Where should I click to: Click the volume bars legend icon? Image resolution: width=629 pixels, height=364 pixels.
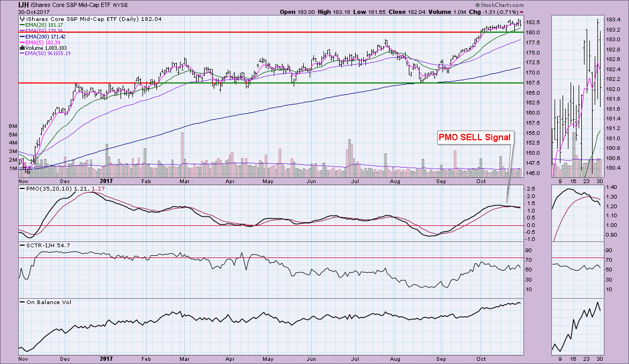point(22,48)
